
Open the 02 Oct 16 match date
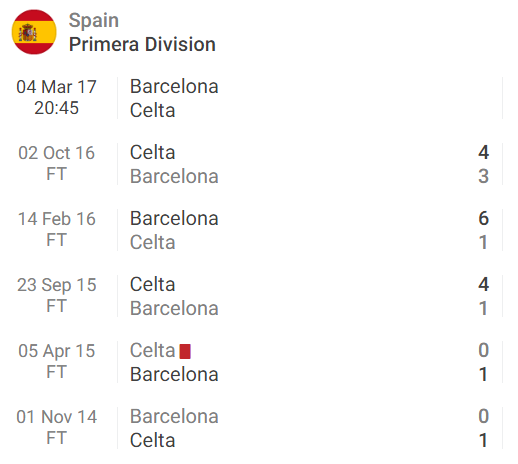(56, 153)
